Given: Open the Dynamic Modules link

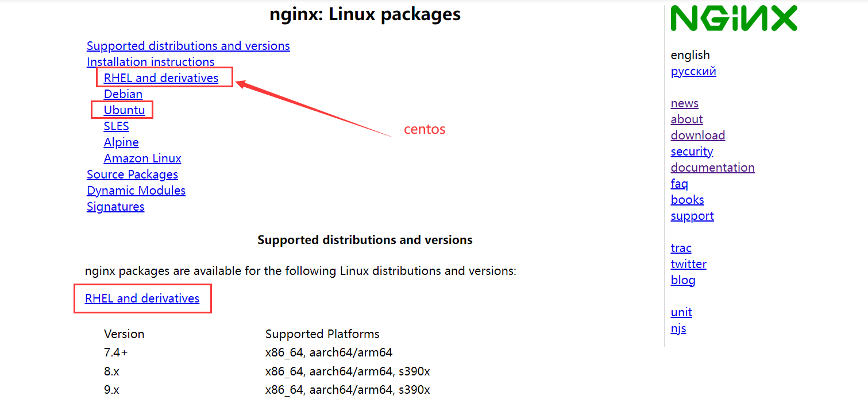Looking at the screenshot, I should [x=136, y=191].
